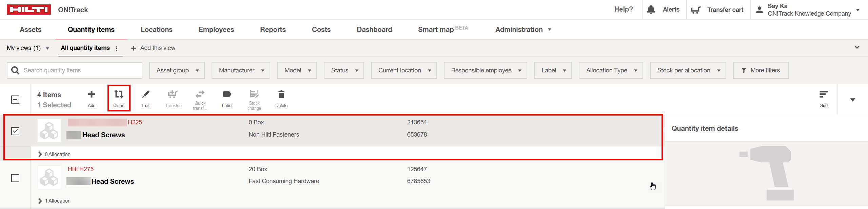This screenshot has width=868, height=209.
Task: Click the Add plus icon
Action: click(x=92, y=94)
